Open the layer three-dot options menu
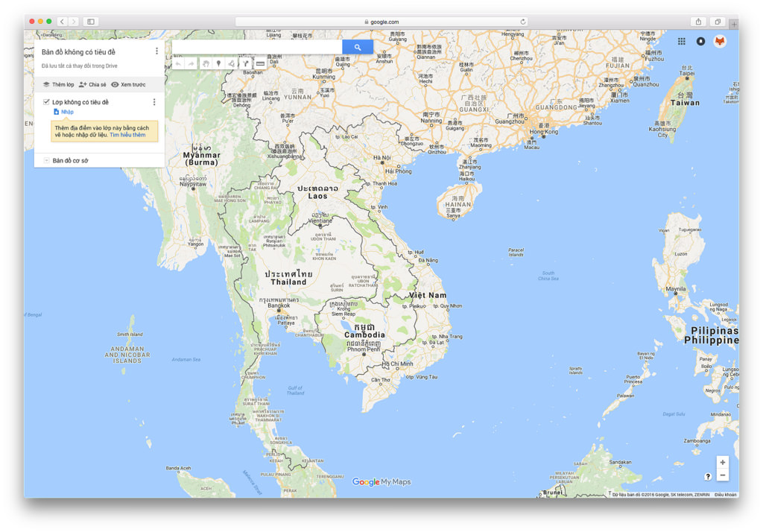The image size is (763, 532). (154, 102)
